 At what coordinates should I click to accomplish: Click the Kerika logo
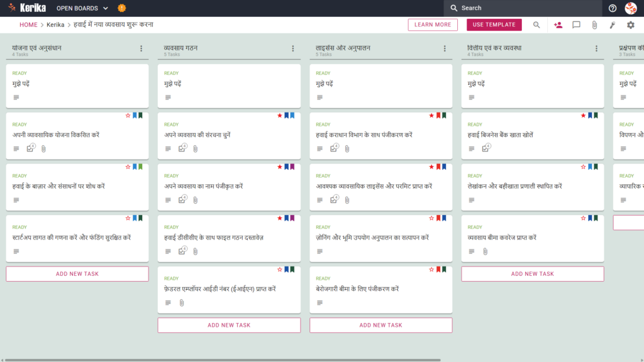coord(27,8)
